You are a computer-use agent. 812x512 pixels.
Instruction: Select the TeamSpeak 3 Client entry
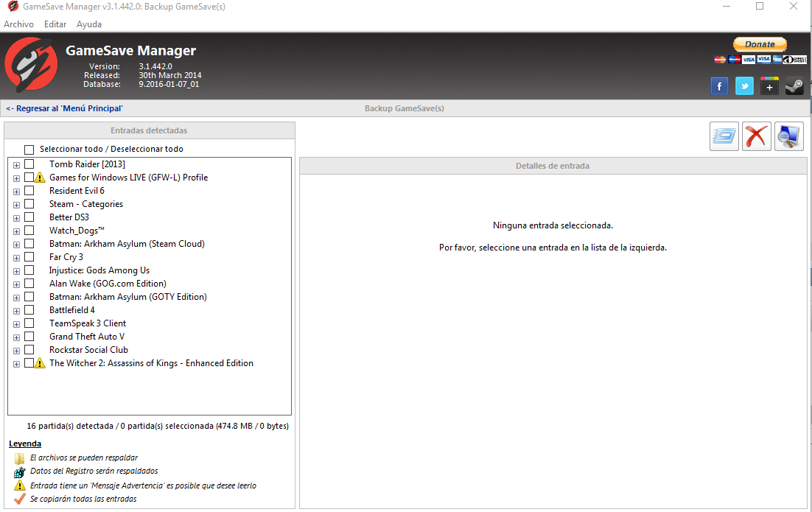88,323
